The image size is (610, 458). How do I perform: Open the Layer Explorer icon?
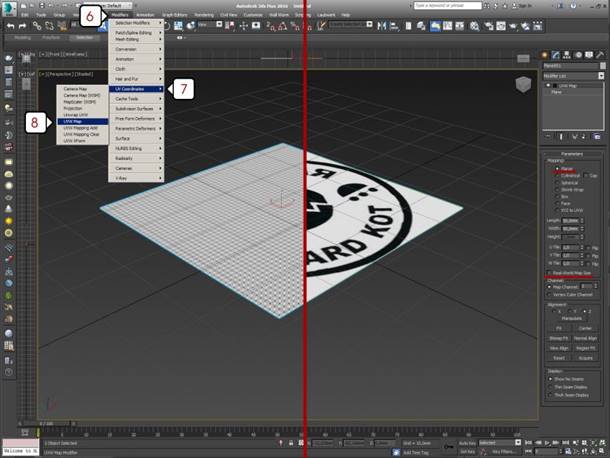tap(421, 26)
